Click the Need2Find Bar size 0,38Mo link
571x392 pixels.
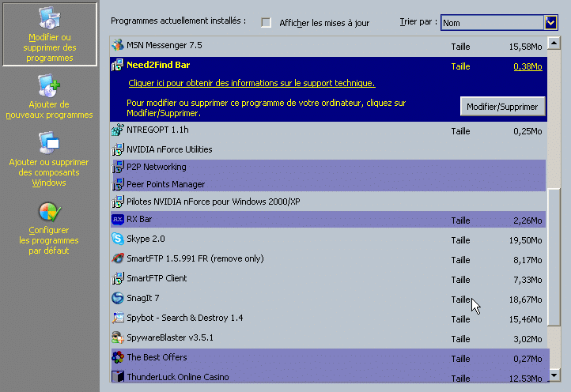pyautogui.click(x=528, y=66)
